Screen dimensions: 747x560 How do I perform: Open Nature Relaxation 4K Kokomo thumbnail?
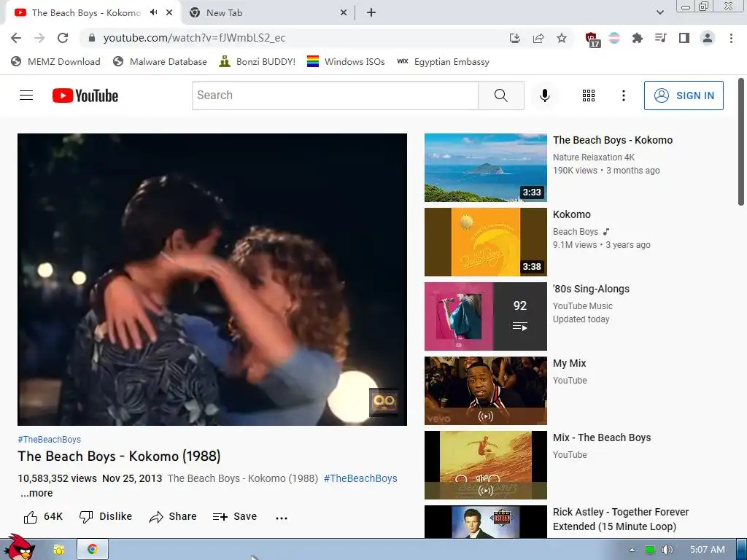coord(485,168)
